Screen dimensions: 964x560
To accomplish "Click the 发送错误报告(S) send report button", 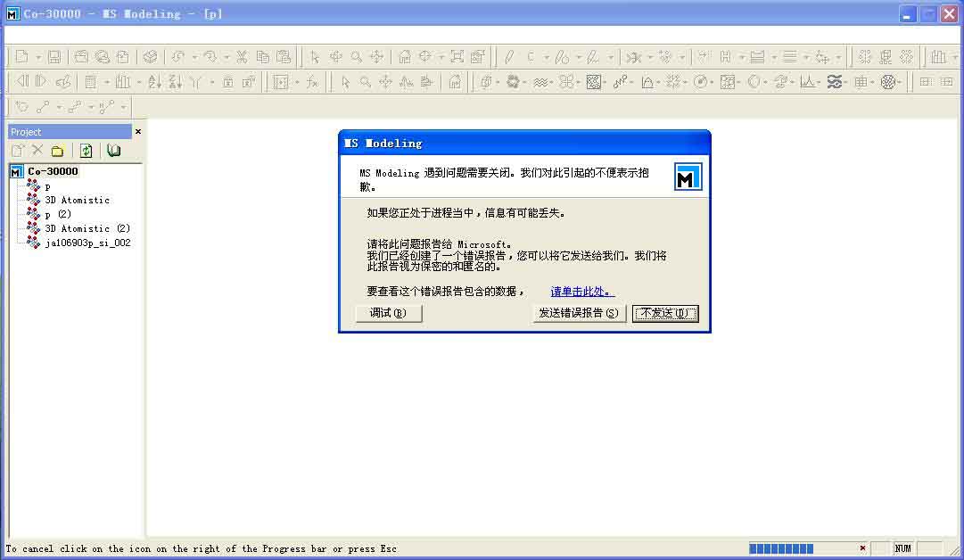I will [x=579, y=313].
